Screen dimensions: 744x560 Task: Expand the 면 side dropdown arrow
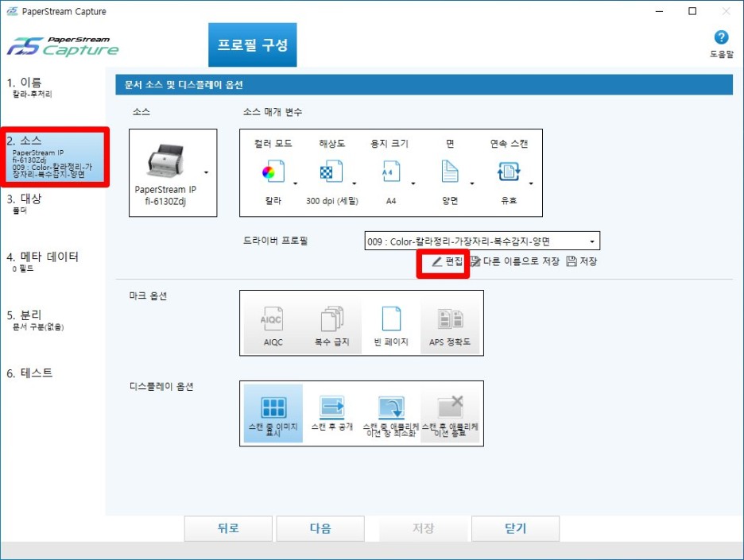click(471, 183)
